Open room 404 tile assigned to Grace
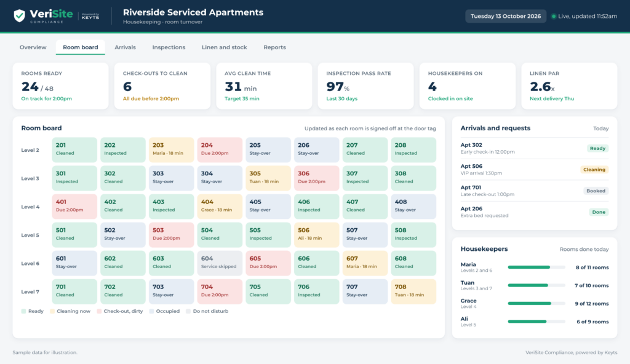630x364 pixels. (x=220, y=207)
